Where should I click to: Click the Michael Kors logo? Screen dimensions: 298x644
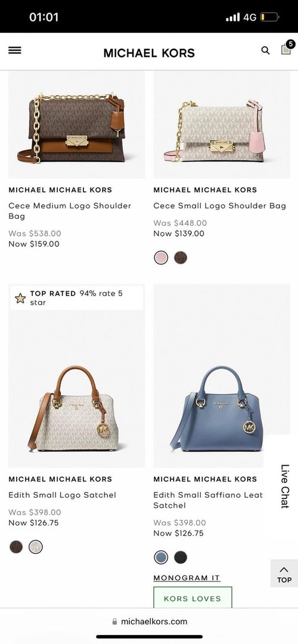pos(149,53)
